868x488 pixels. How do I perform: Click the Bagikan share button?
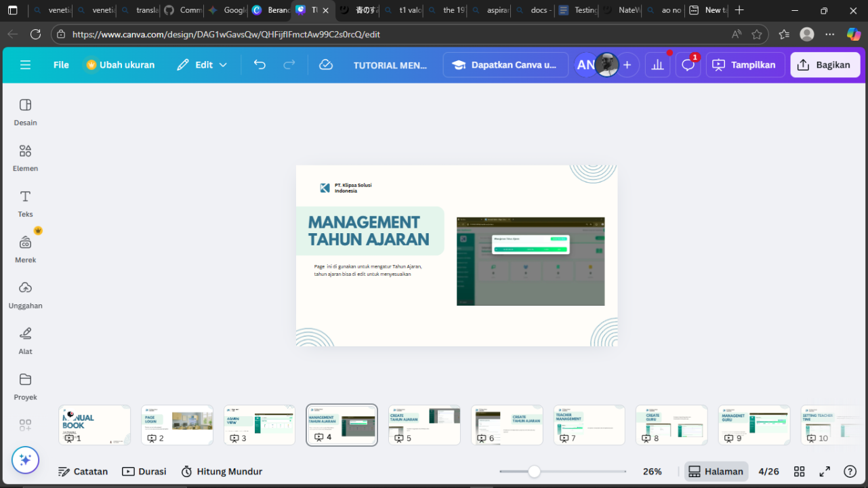(x=825, y=65)
